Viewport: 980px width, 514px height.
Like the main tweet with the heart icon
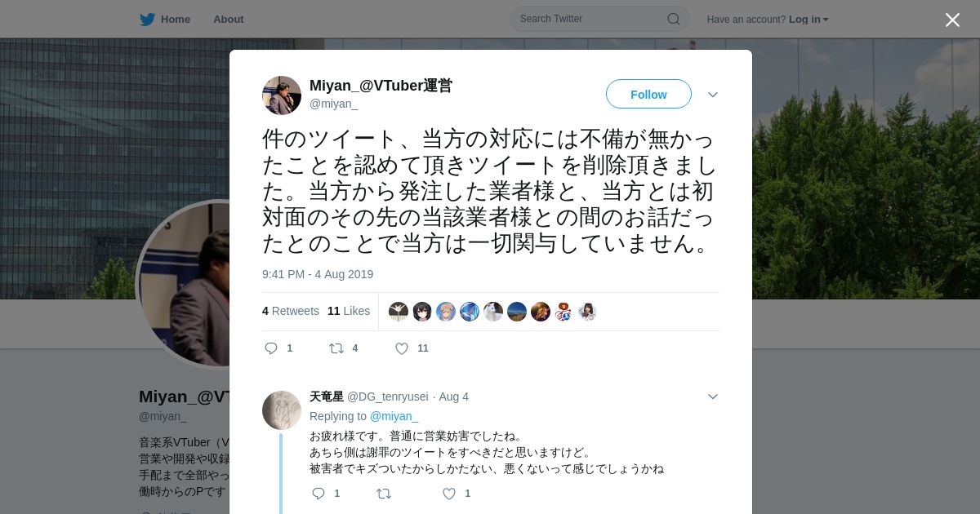click(402, 348)
